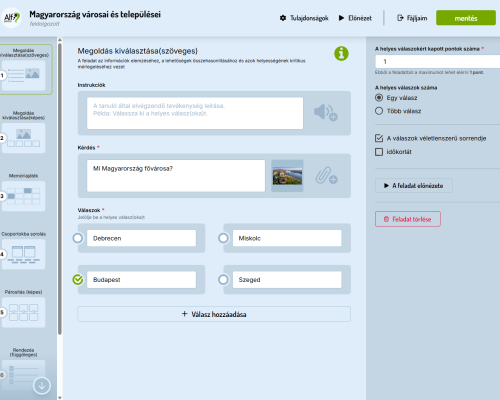500x400 pixels.
Task: Open the Előnézet preview
Action: [355, 18]
